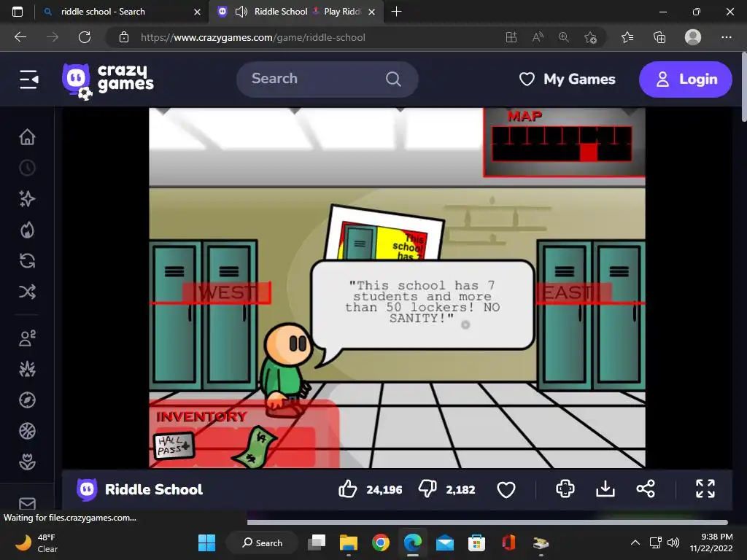Add Riddle School to favorites heart
Screen dimensions: 747x560
click(x=506, y=489)
